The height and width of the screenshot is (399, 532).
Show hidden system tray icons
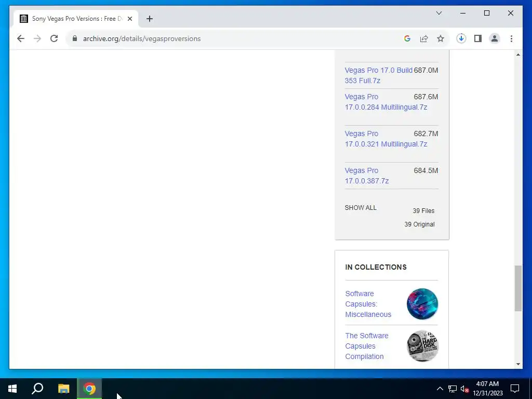(x=440, y=389)
